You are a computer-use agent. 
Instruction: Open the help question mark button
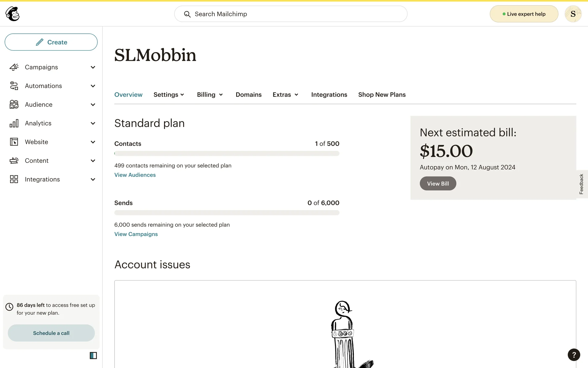(574, 355)
